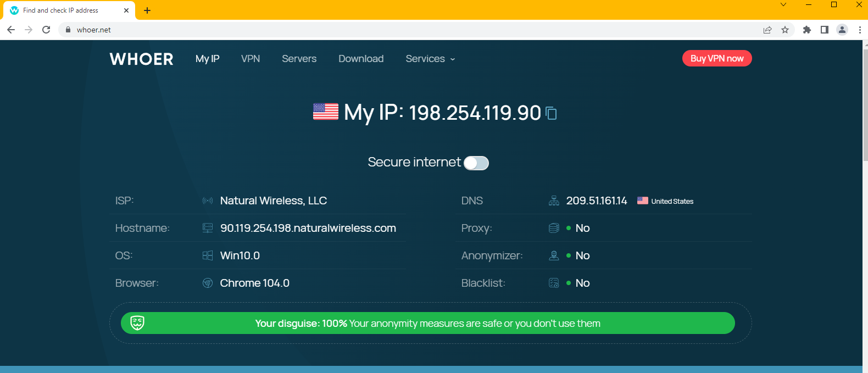Screen dimensions: 868x373
Task: Click the Win10.0 value
Action: [x=240, y=255]
